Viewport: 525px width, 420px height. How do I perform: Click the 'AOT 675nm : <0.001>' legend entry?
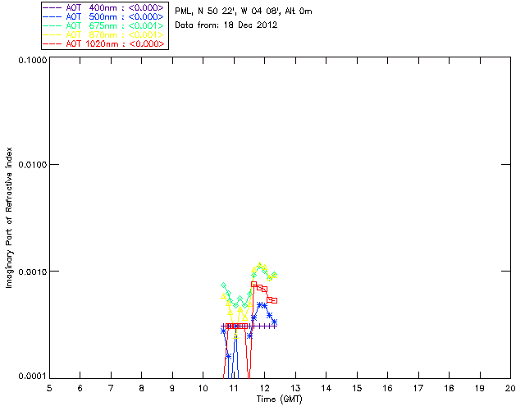104,25
